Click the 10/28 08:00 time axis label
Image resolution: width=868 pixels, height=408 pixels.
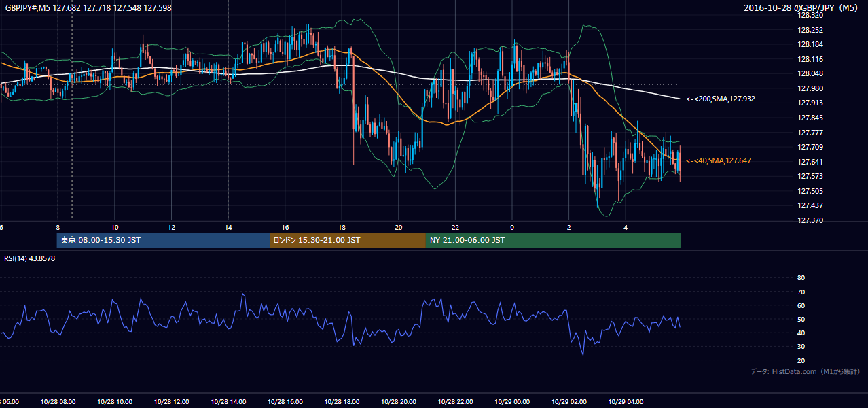(58, 402)
